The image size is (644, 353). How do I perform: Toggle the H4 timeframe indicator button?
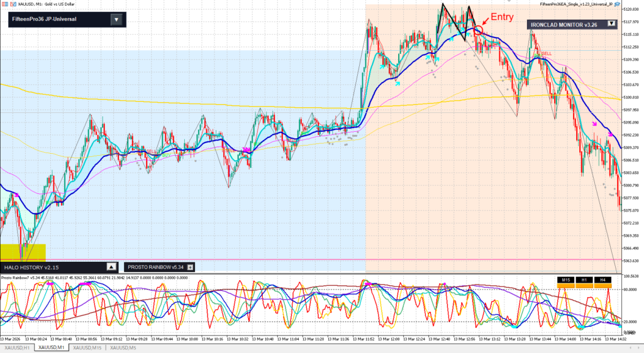[x=602, y=280]
